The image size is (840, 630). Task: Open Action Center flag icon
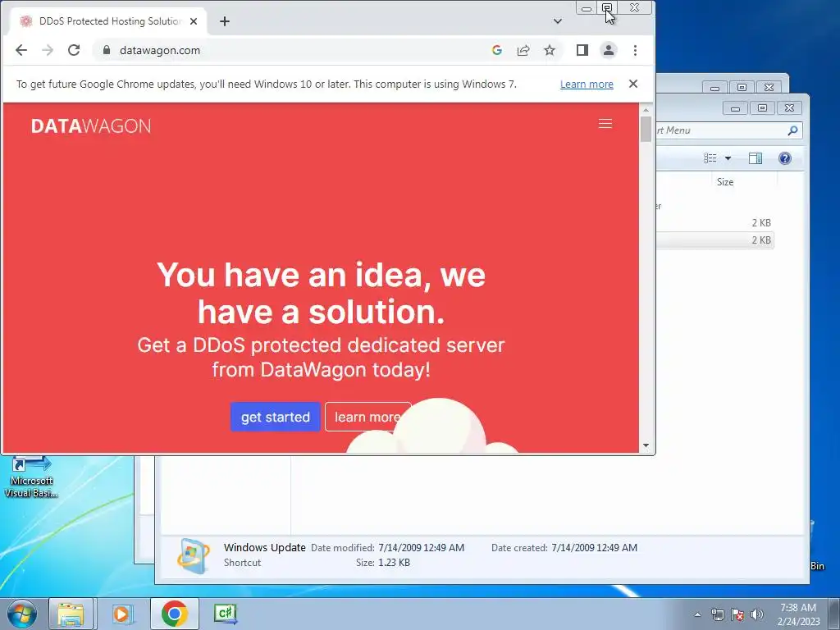click(x=737, y=614)
